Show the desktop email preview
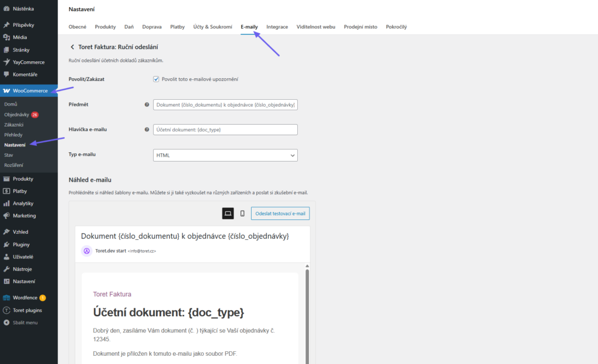 (x=228, y=213)
